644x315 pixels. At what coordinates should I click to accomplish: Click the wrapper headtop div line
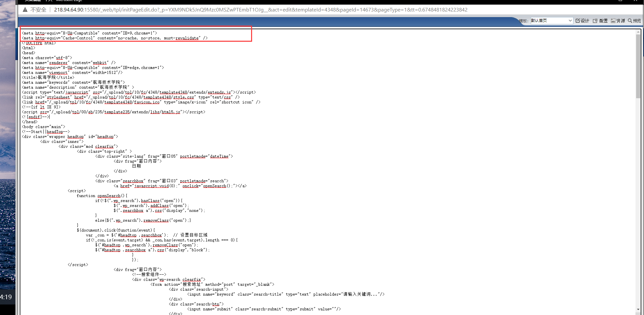[70, 137]
